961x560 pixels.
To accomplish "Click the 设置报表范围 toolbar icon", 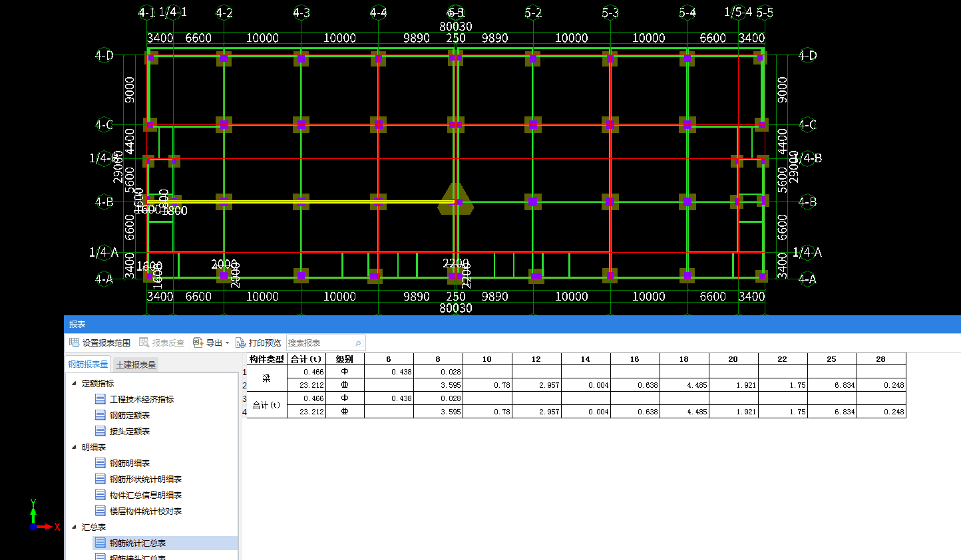I will point(75,343).
